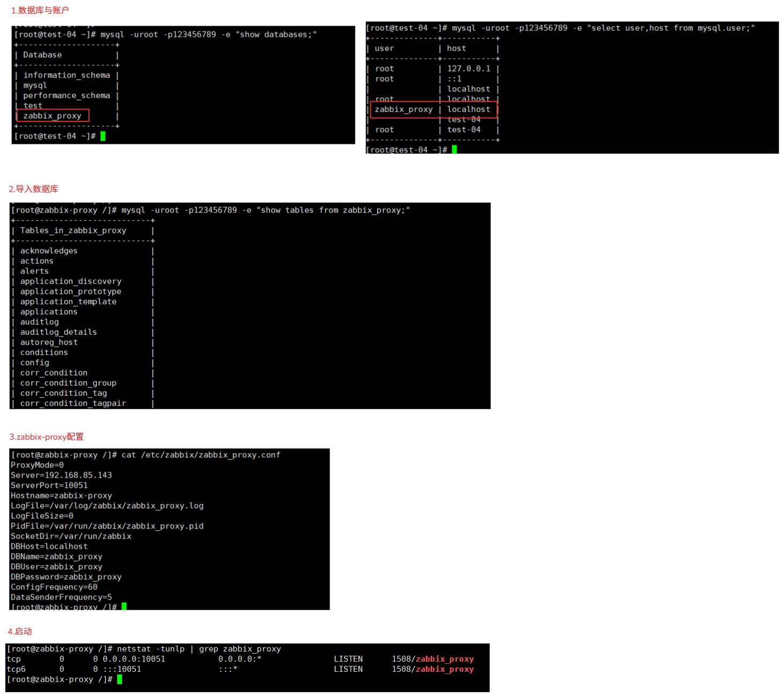
Task: Click the 'alerts' table row
Action: [x=34, y=271]
